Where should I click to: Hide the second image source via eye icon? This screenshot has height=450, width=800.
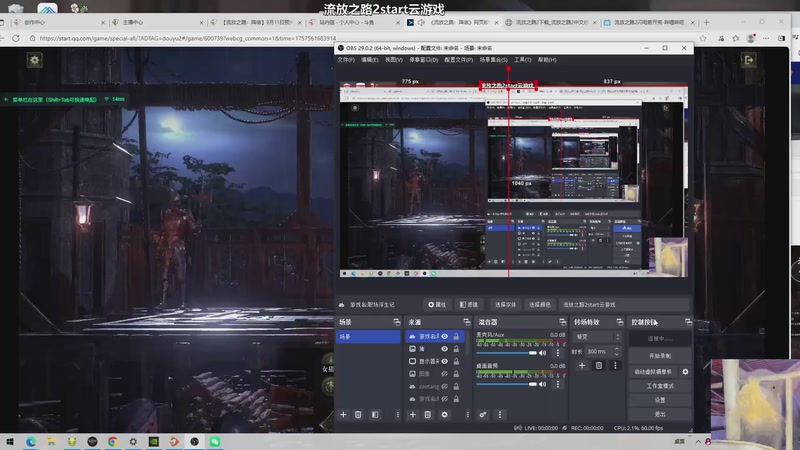[x=444, y=349]
